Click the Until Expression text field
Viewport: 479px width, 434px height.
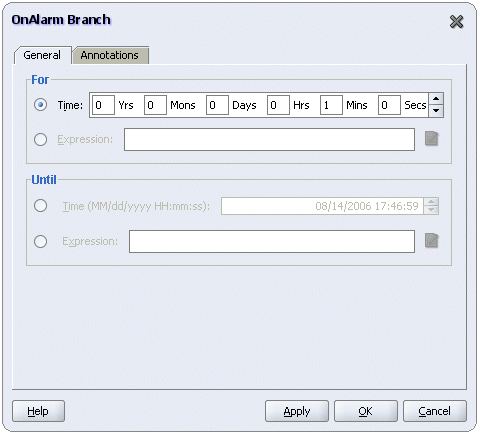(272, 241)
